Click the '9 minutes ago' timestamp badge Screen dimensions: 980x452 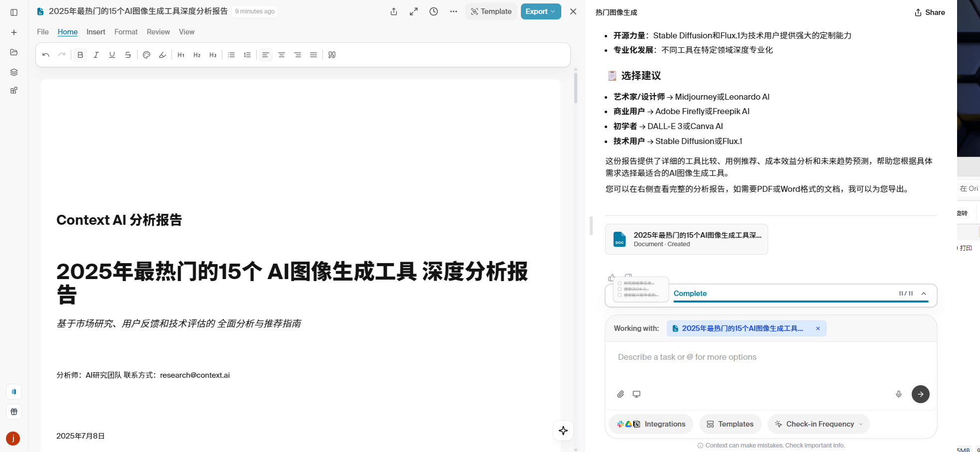[x=255, y=11]
